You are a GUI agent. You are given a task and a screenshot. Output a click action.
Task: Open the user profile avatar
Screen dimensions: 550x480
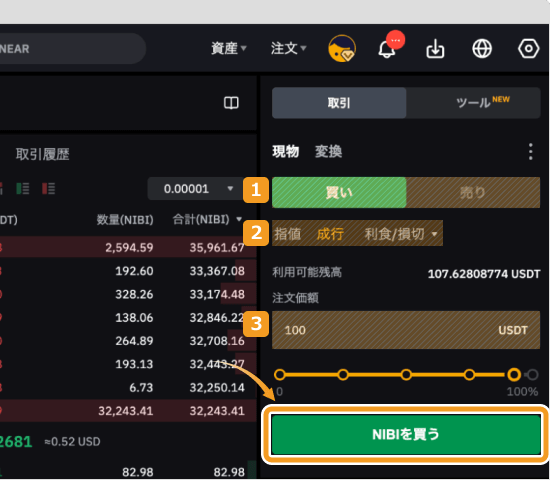coord(342,48)
